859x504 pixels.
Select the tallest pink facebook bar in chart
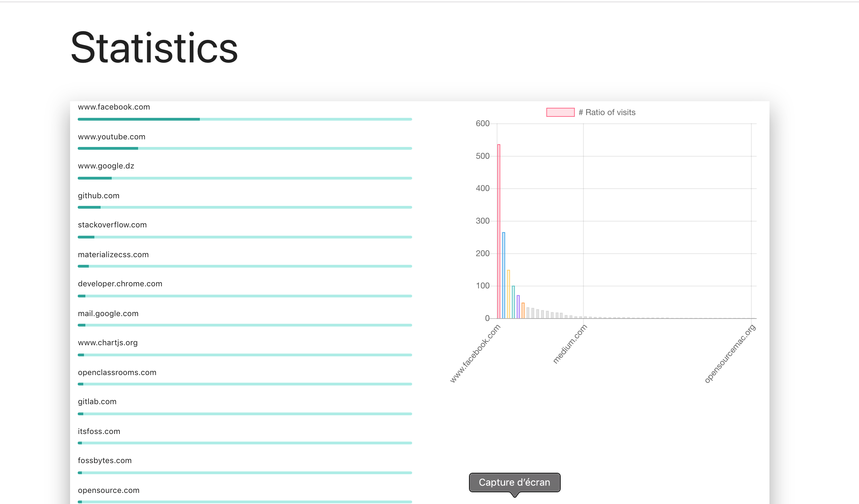(x=499, y=231)
